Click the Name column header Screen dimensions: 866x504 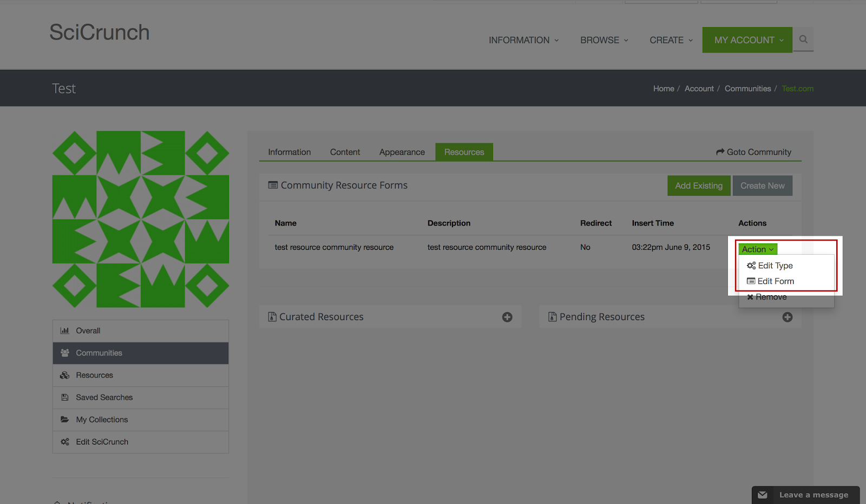[286, 223]
